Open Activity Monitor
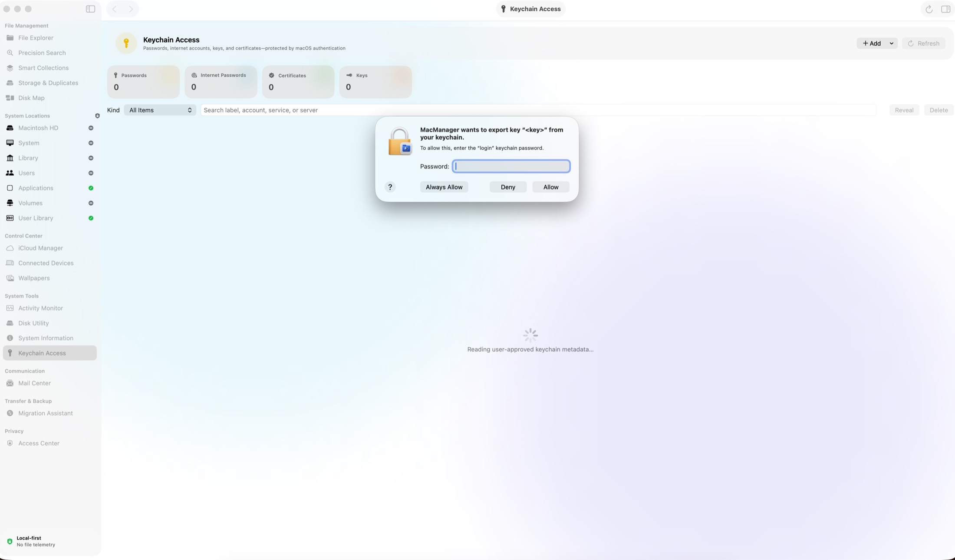This screenshot has height=560, width=955. [x=49, y=308]
